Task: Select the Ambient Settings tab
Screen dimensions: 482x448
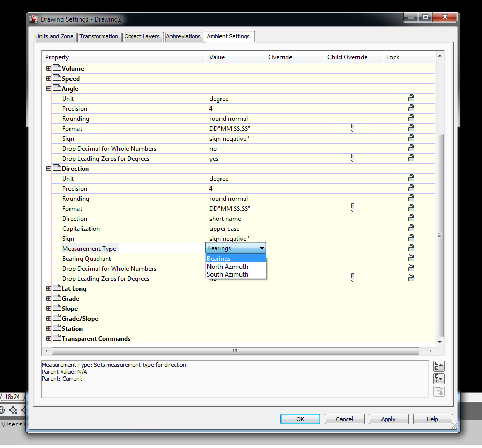Action: click(228, 36)
